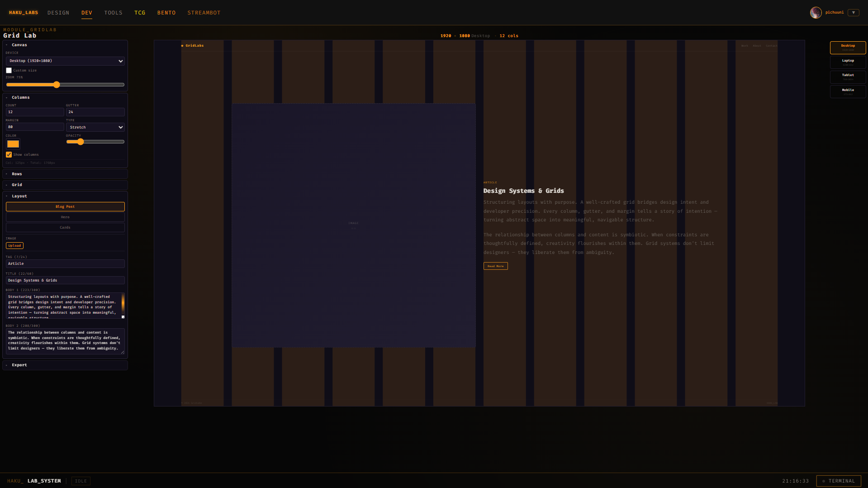Click the HAKU_LABS logo
The width and height of the screenshot is (868, 488).
(x=24, y=13)
